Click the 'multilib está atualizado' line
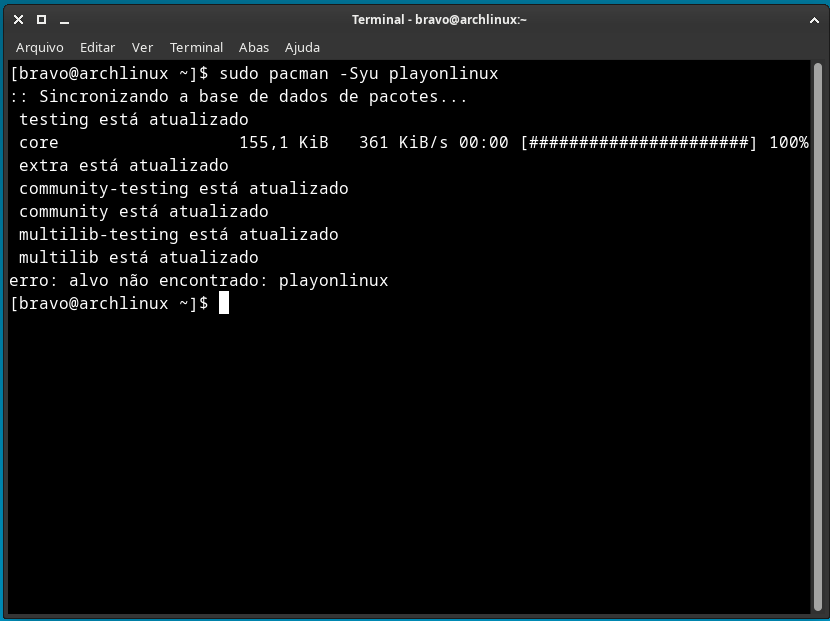830x621 pixels. [x=139, y=258]
